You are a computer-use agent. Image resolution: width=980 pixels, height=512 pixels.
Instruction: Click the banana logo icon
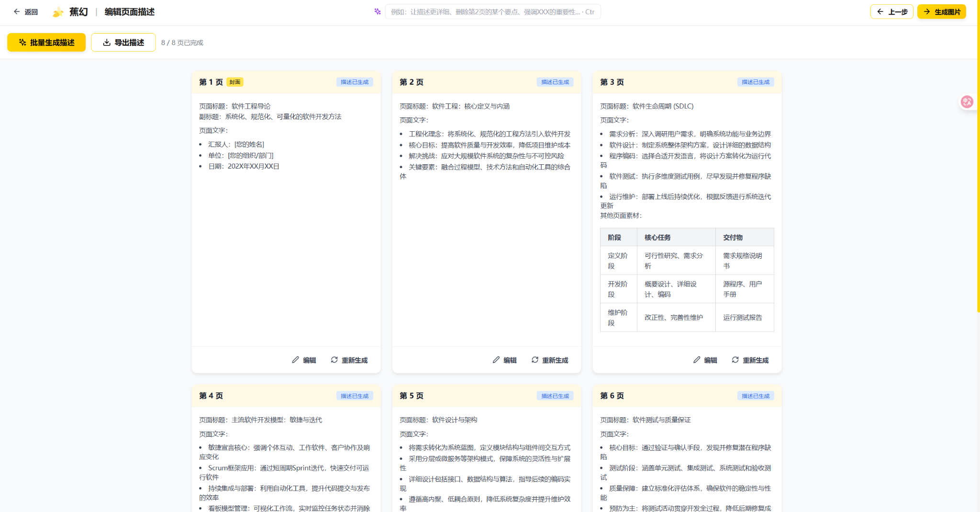58,12
